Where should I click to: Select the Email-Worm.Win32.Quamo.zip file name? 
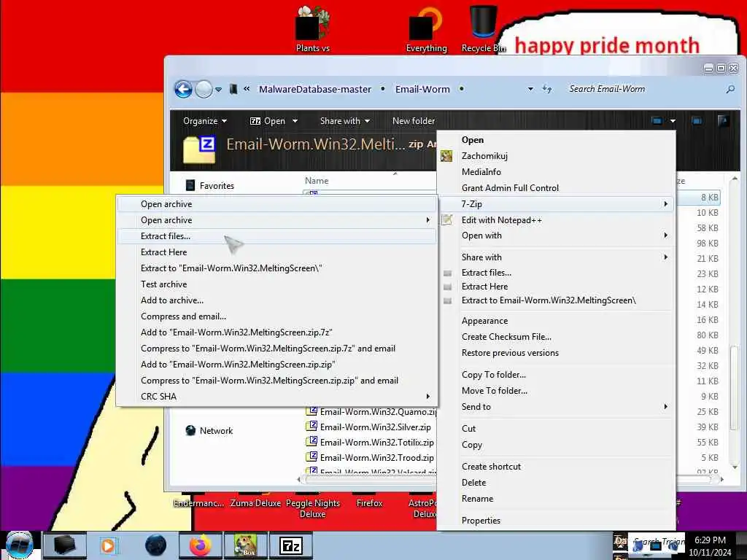378,411
